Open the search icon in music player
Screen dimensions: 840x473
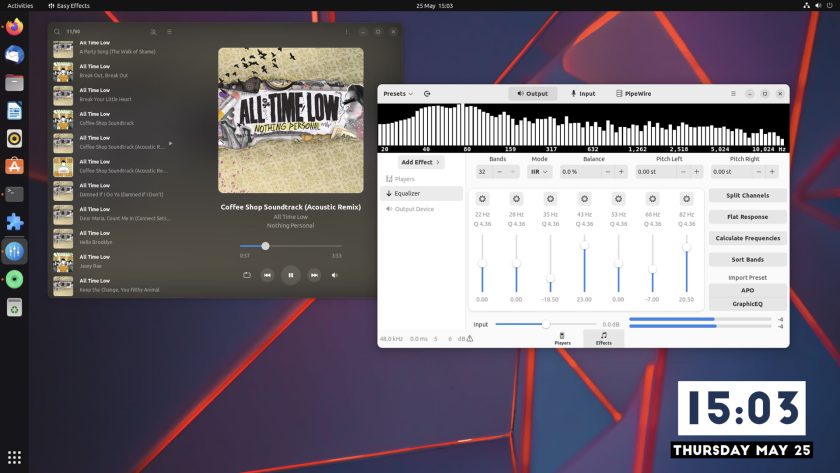pyautogui.click(x=57, y=32)
